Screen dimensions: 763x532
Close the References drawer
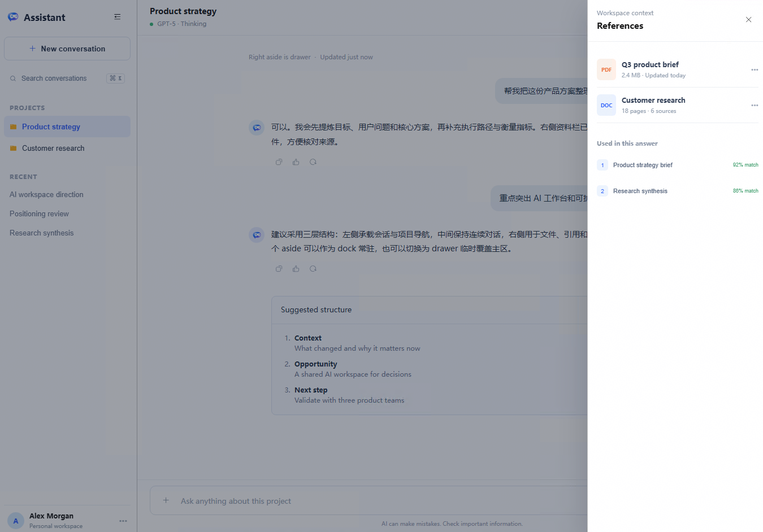pos(748,20)
